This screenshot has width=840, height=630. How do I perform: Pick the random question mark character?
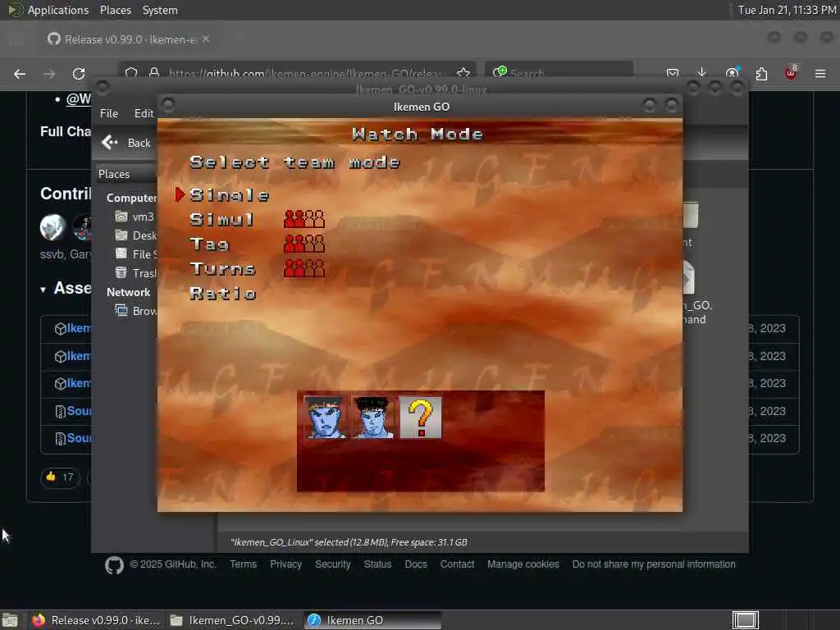(421, 418)
